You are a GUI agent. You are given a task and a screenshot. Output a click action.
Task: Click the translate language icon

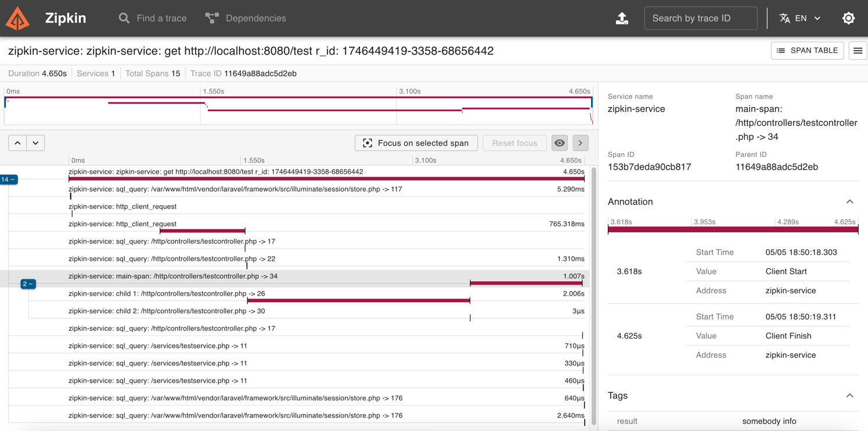[784, 19]
